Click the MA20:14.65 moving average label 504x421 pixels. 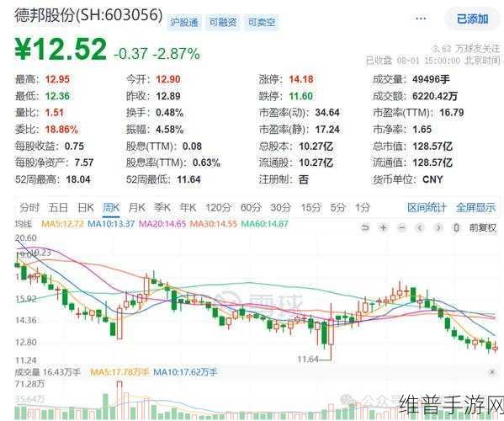coord(162,223)
